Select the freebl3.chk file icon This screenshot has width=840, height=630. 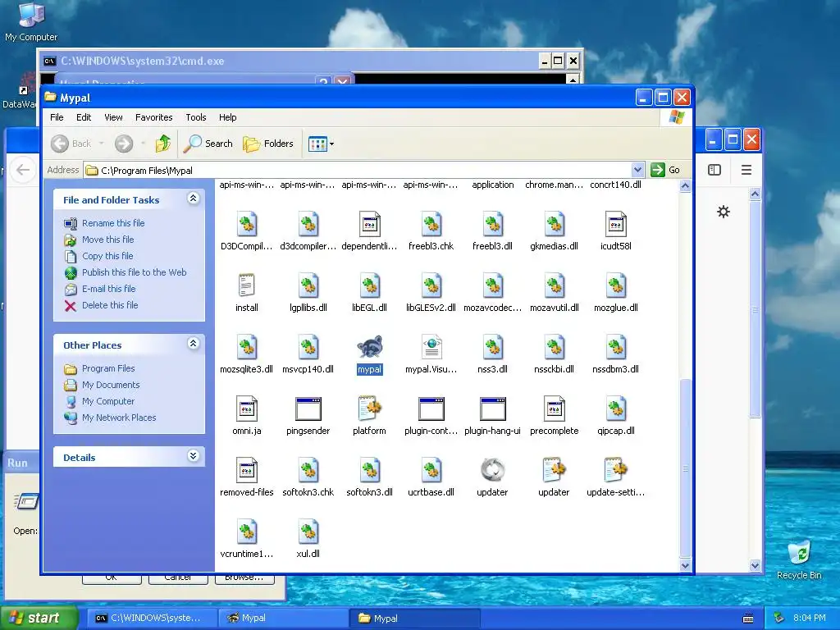(431, 224)
